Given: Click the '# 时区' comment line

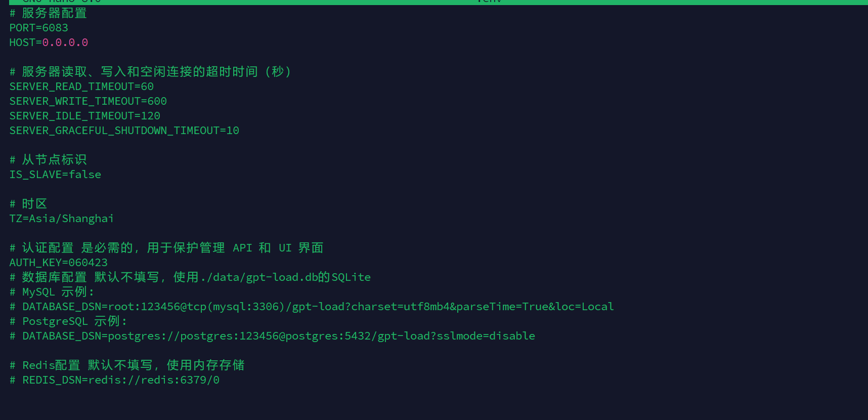Looking at the screenshot, I should click(x=28, y=204).
